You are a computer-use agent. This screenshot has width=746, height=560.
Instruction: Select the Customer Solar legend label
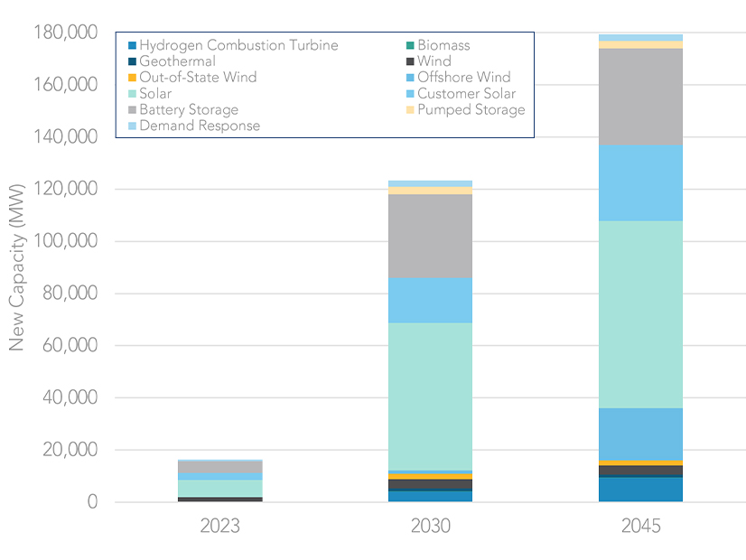(466, 94)
